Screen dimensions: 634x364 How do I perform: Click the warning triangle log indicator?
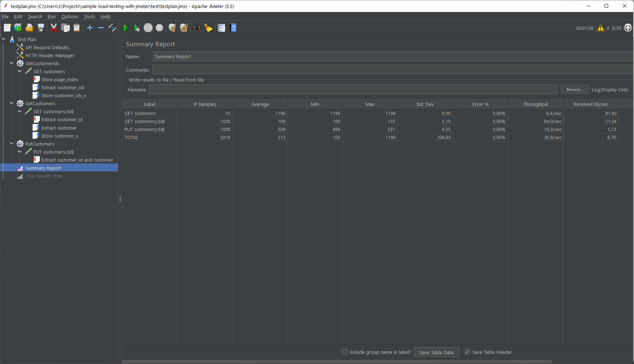point(601,28)
